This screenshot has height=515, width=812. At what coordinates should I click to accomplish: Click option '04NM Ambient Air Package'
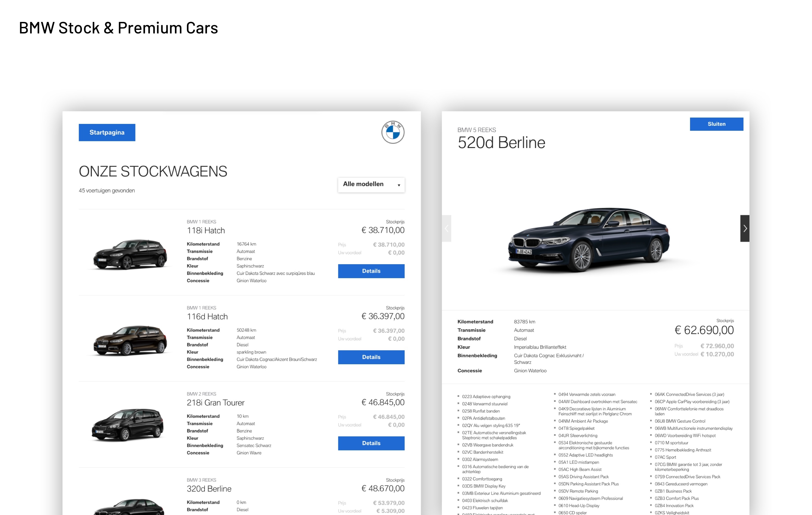point(583,421)
